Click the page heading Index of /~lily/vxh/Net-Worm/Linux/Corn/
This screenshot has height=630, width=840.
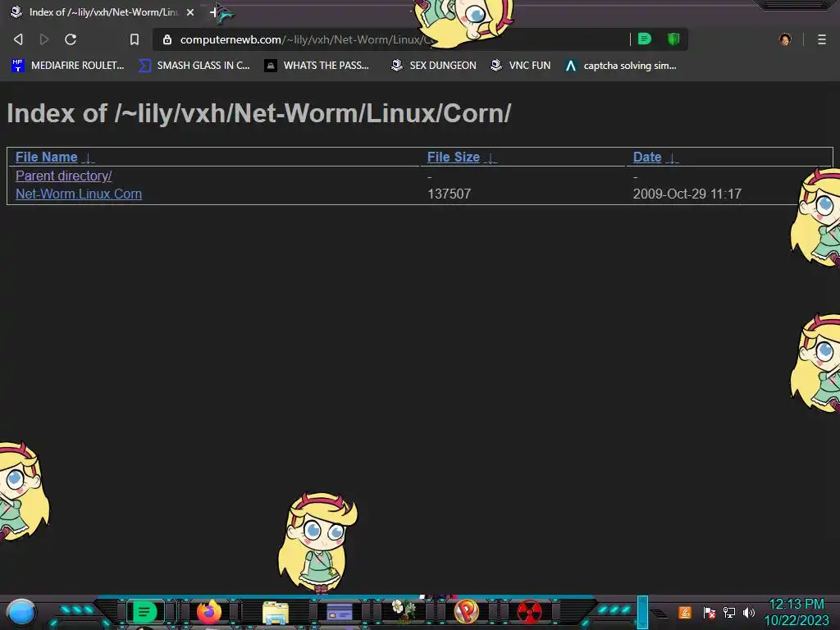point(258,113)
